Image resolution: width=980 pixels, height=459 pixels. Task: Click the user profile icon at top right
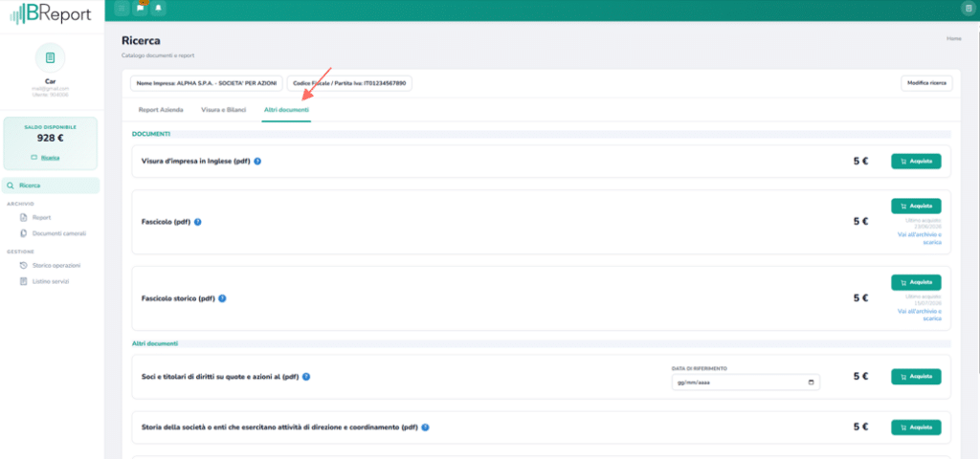coord(968,8)
